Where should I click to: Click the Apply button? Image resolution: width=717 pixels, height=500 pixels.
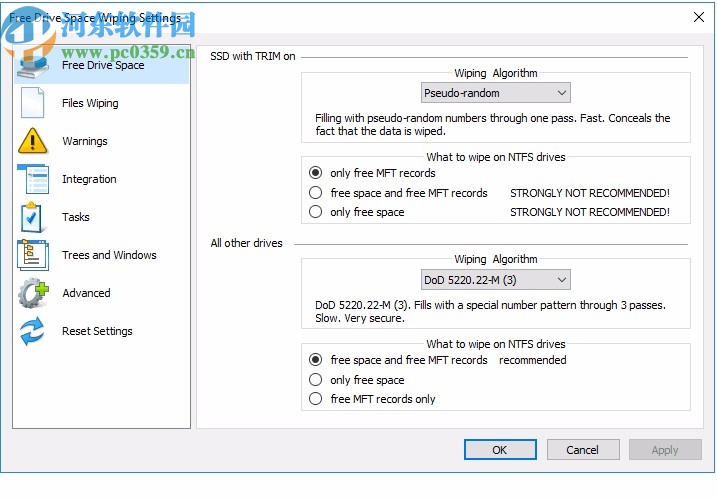tap(665, 450)
